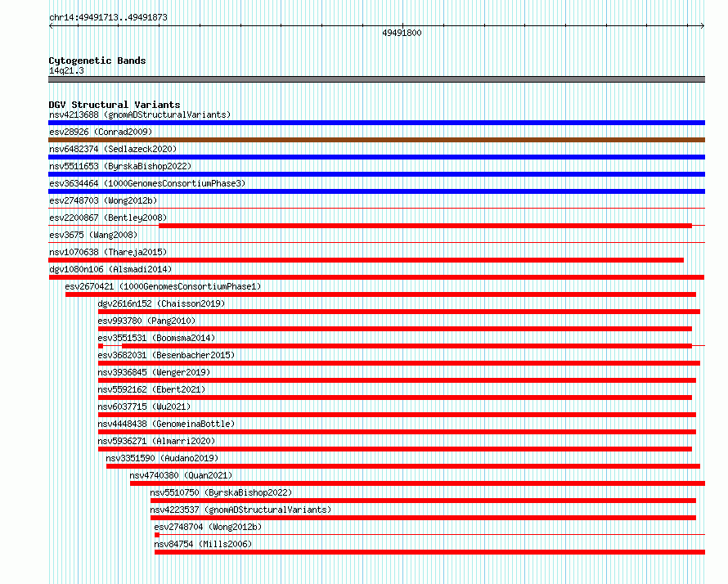Open esv2670421 (1000GenomesConsortiumPhase1) label
This screenshot has width=728, height=584.
tap(163, 286)
